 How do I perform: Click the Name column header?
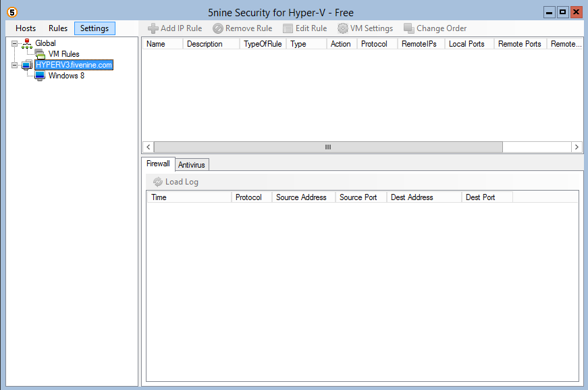tap(163, 43)
